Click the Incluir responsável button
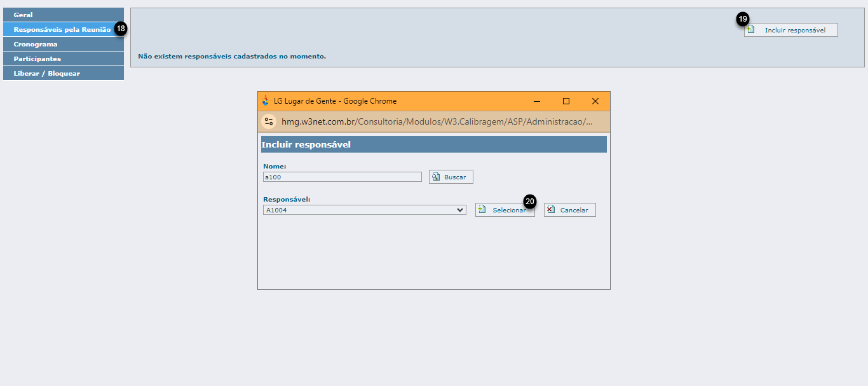This screenshot has width=868, height=386. [791, 30]
